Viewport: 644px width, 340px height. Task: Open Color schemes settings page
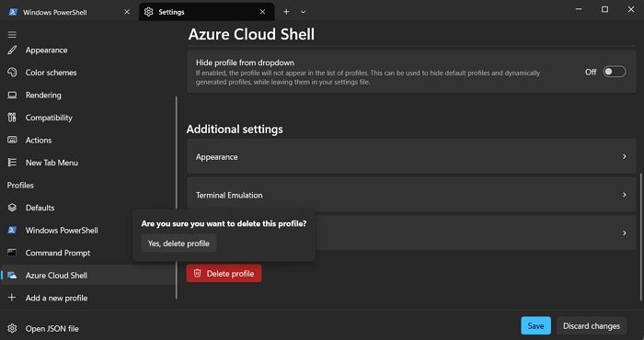pos(87,73)
